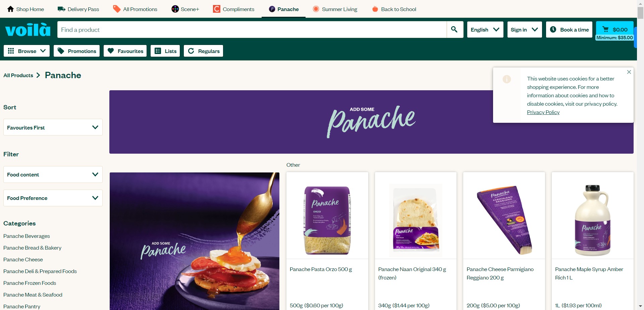Image resolution: width=644 pixels, height=310 pixels.
Task: Select the Panache Cheese category
Action: 23,259
